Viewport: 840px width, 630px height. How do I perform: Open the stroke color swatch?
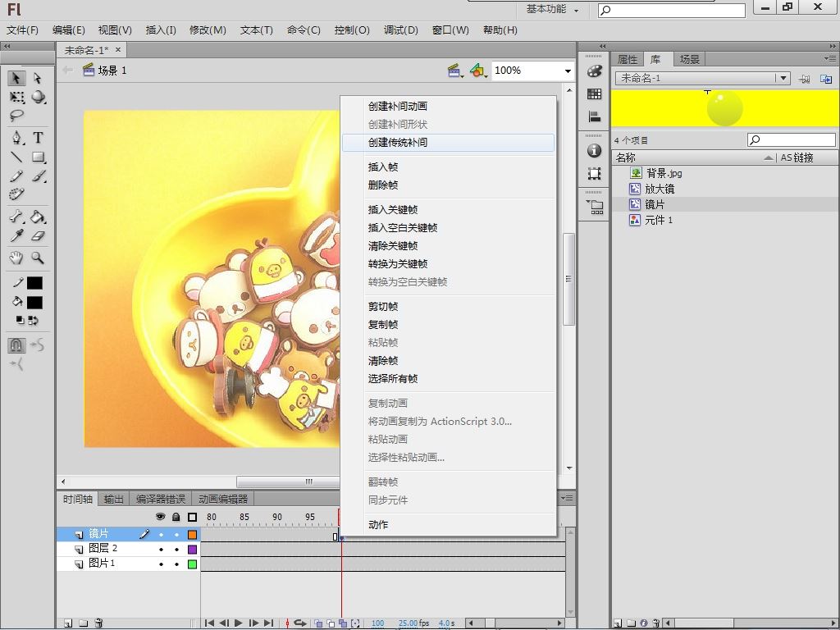coord(34,283)
